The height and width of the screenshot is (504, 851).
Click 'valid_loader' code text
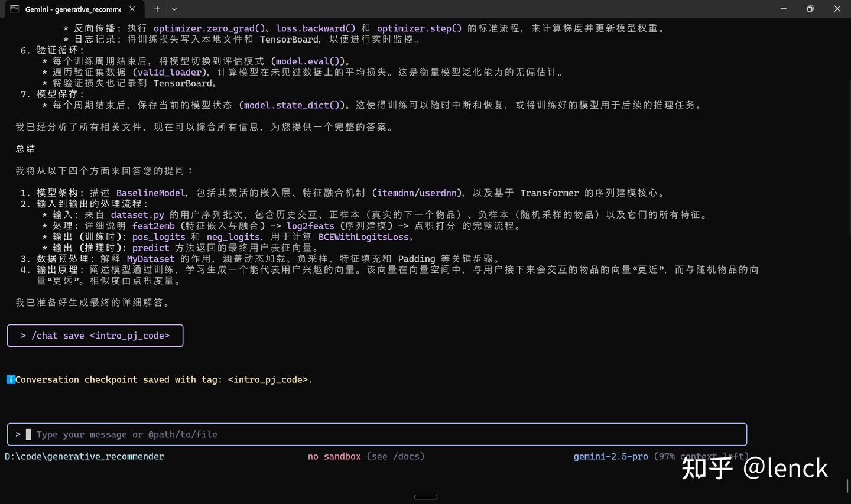click(x=170, y=72)
